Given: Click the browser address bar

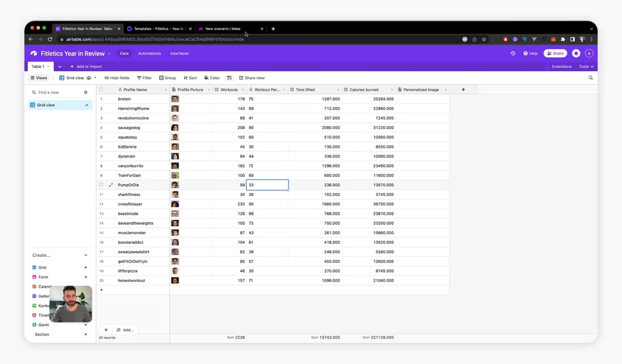Looking at the screenshot, I should coord(259,39).
